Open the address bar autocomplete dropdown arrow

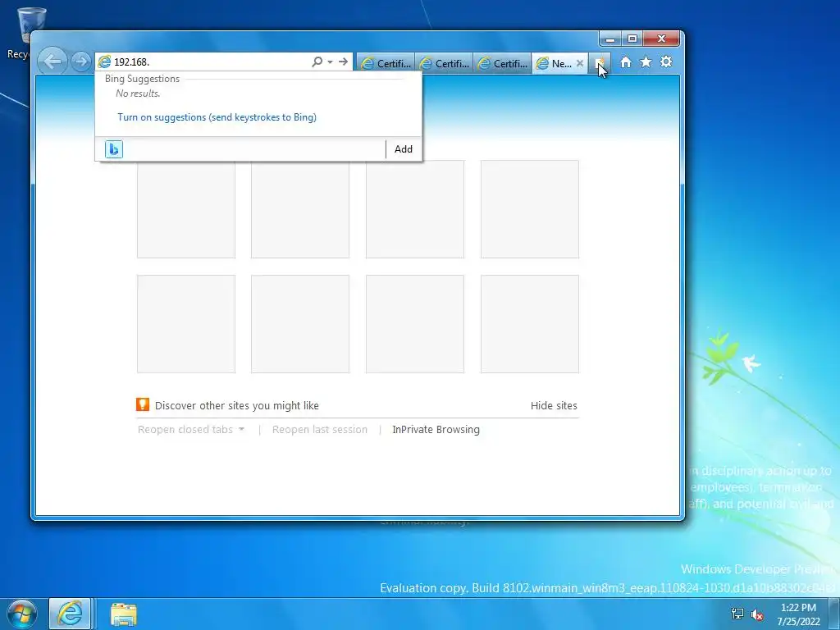(x=330, y=62)
